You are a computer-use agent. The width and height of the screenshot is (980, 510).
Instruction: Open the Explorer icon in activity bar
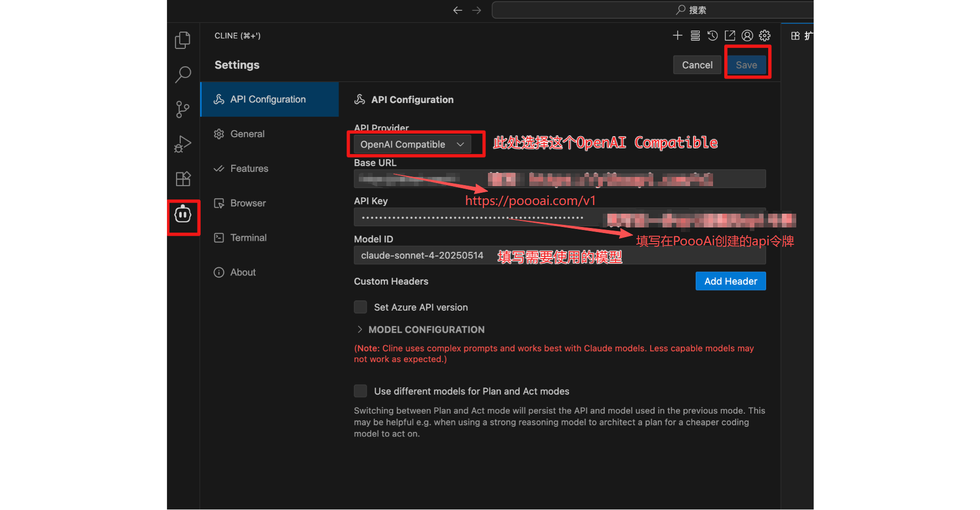point(183,40)
